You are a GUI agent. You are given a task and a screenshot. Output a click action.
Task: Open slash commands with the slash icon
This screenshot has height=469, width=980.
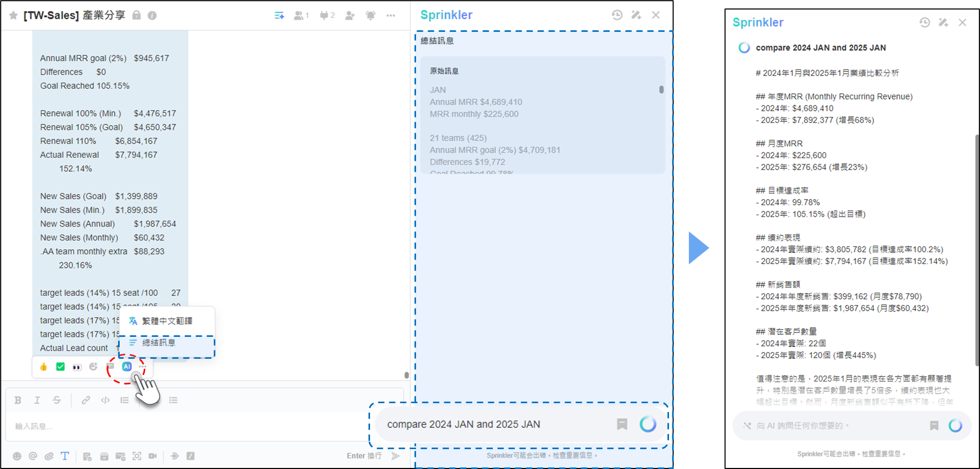tap(191, 456)
